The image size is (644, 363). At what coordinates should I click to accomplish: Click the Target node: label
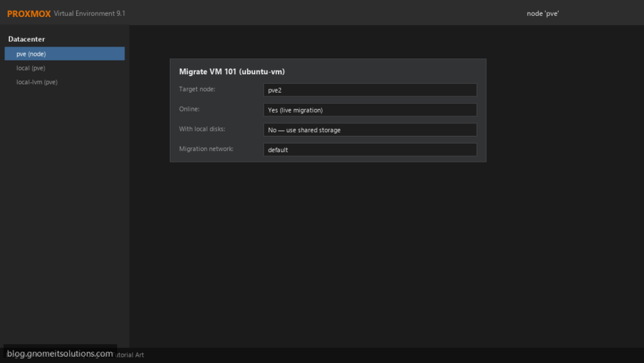[x=197, y=89]
